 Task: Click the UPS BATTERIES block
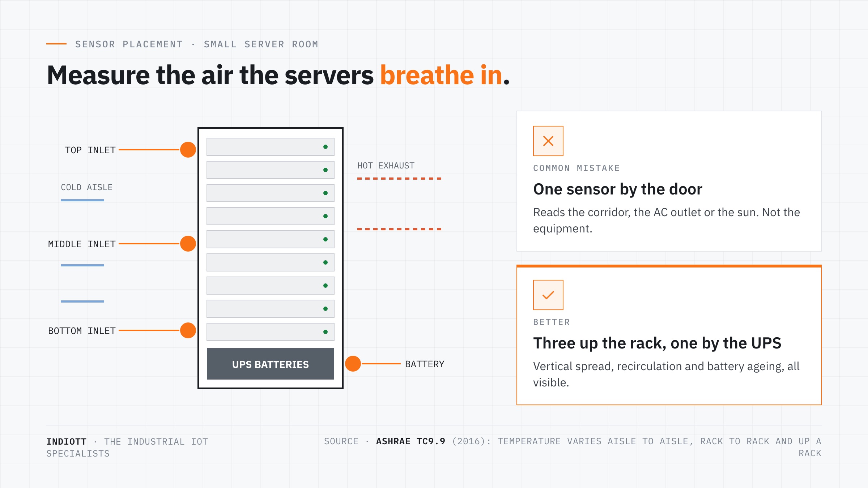[271, 364]
